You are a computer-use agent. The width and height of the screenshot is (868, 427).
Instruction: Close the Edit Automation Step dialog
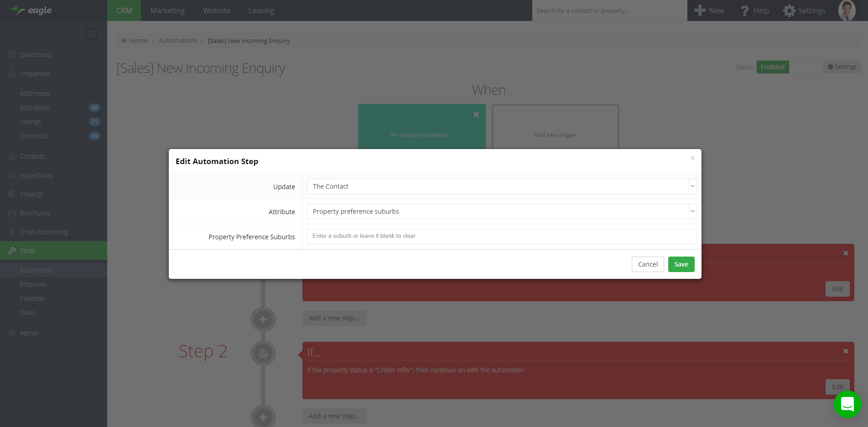[x=692, y=158]
